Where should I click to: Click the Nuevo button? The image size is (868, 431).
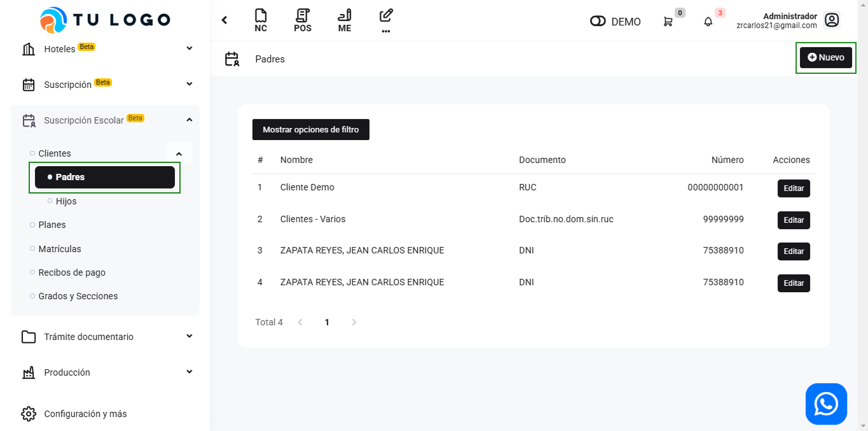825,57
